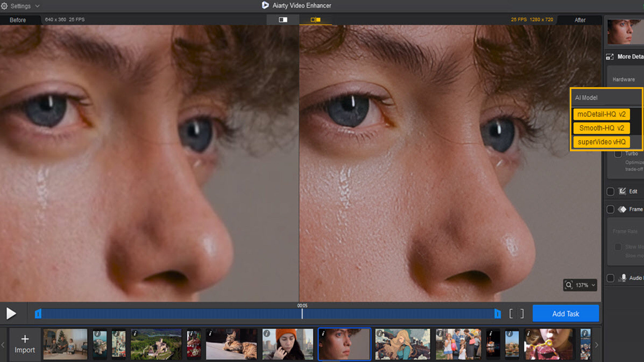
Task: Switch to single view mode icon
Action: pos(283,20)
